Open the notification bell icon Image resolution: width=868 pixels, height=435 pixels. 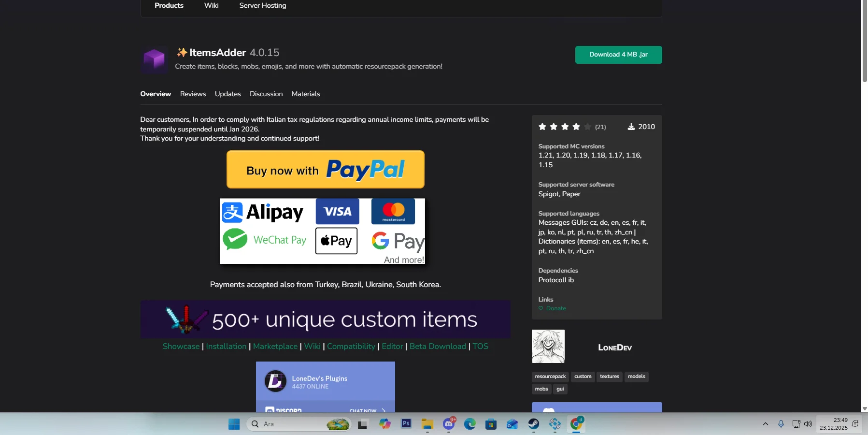pyautogui.click(x=855, y=424)
